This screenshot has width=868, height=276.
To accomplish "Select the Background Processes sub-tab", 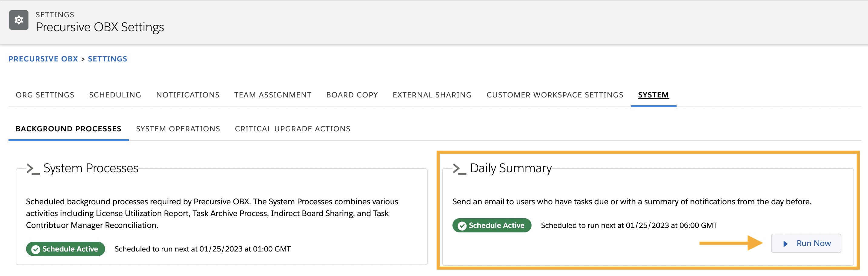I will (68, 129).
